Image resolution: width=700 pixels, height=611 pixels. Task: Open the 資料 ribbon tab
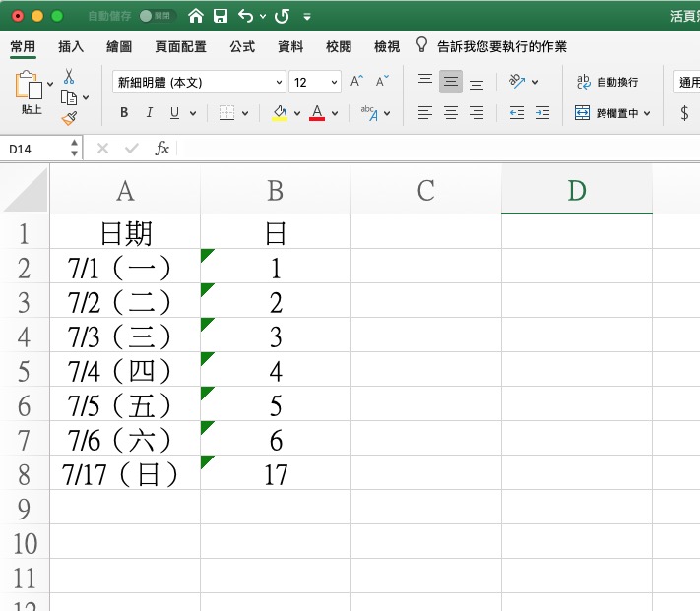(x=290, y=46)
